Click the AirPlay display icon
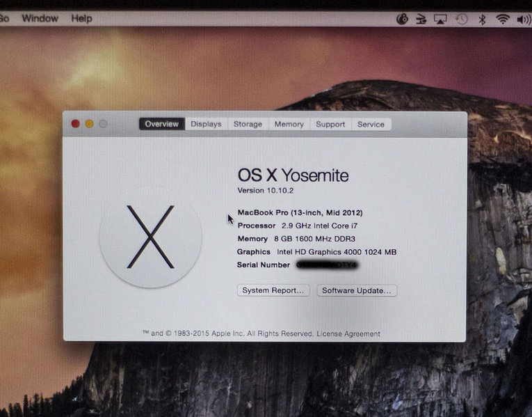This screenshot has width=532, height=417. 440,19
